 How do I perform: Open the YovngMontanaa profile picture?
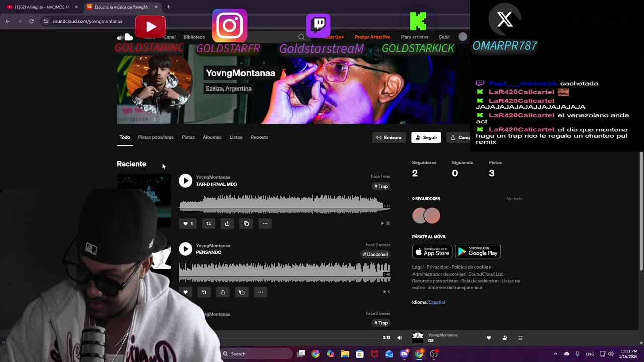pyautogui.click(x=159, y=81)
